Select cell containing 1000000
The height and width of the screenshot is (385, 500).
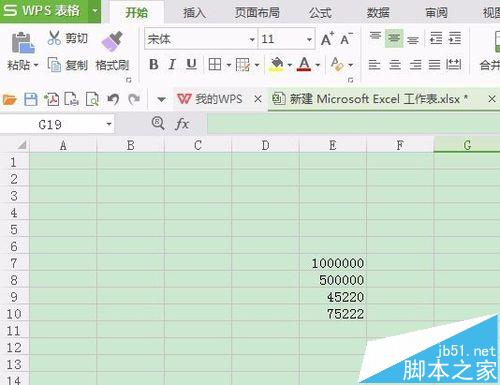(333, 263)
